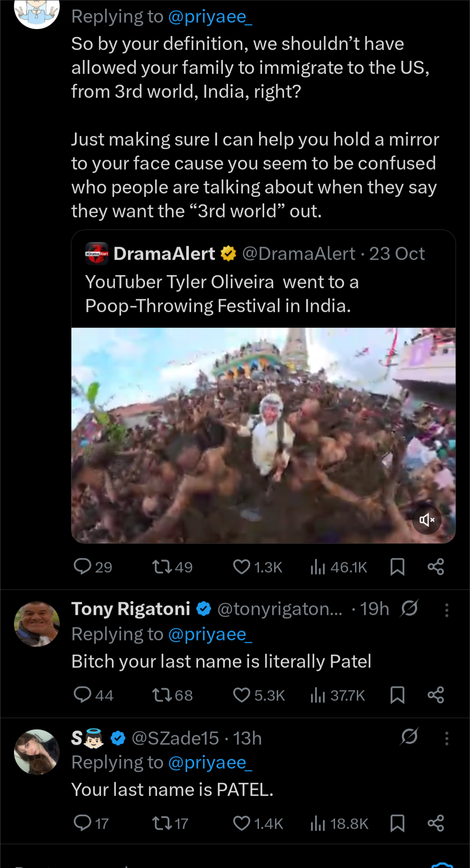Image resolution: width=470 pixels, height=868 pixels.
Task: Unmute the embedded video
Action: coord(427,520)
